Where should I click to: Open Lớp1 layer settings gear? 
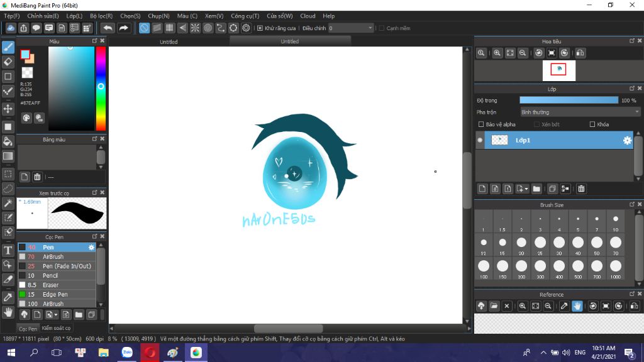(627, 140)
